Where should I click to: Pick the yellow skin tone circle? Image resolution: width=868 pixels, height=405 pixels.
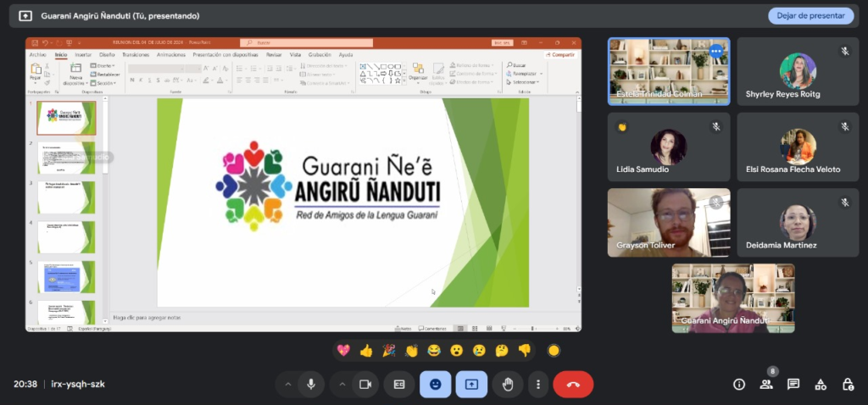(553, 350)
